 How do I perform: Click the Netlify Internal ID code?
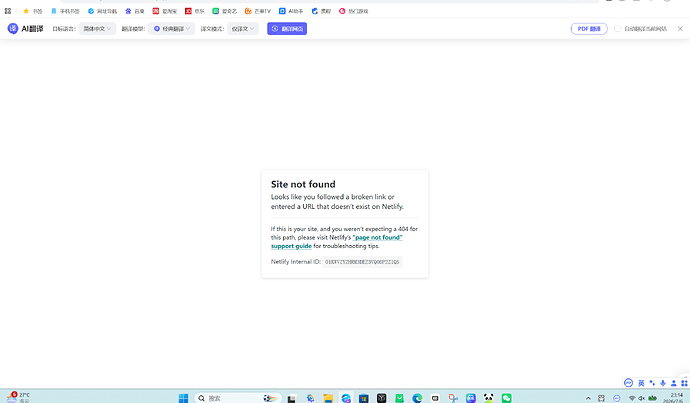pos(362,262)
